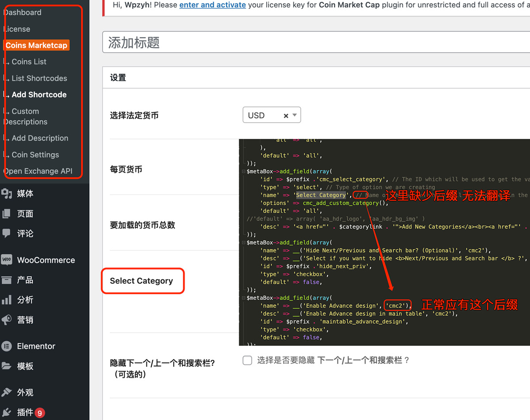Open the License submenu item
The height and width of the screenshot is (420, 530).
coord(17,29)
